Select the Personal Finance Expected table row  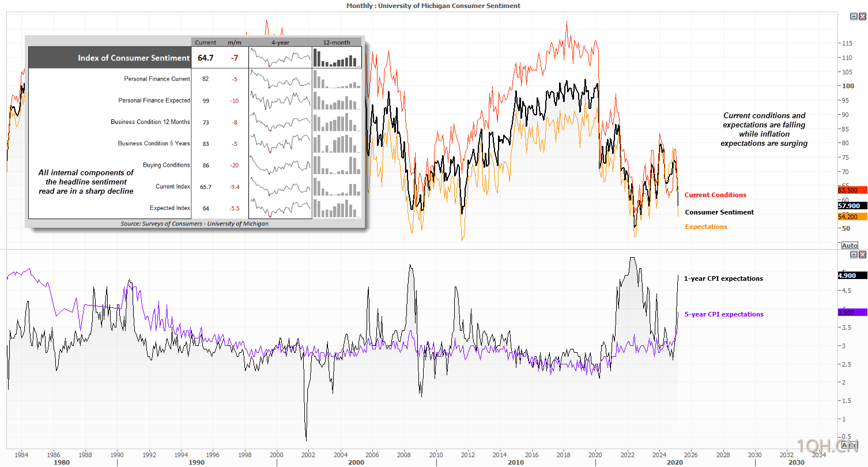click(195, 100)
